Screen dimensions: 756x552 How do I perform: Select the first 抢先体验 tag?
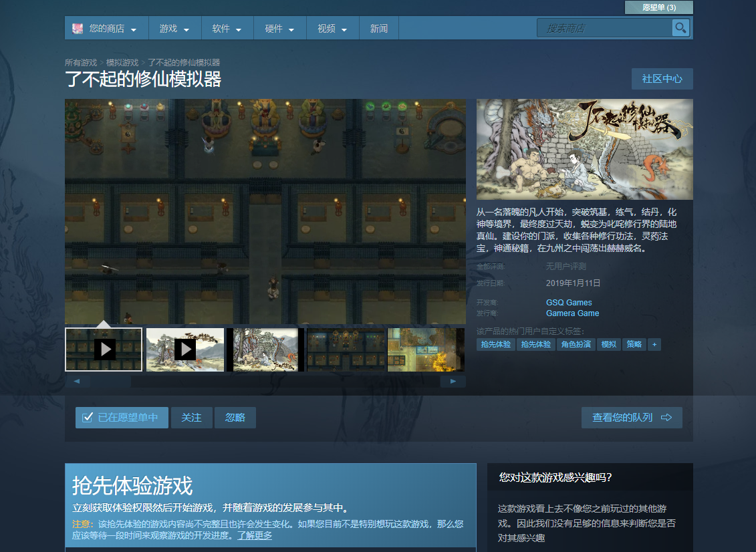click(x=495, y=344)
